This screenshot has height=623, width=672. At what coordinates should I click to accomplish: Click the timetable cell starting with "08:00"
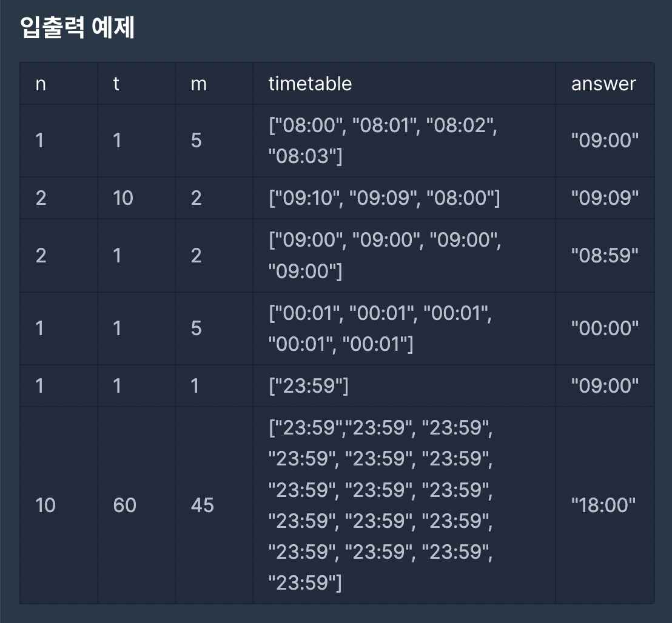click(x=404, y=141)
